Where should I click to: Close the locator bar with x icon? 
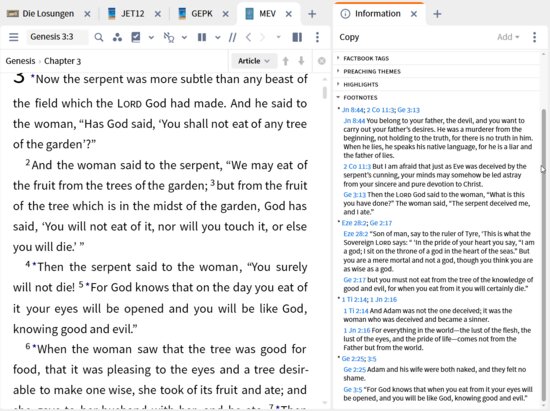tap(321, 61)
